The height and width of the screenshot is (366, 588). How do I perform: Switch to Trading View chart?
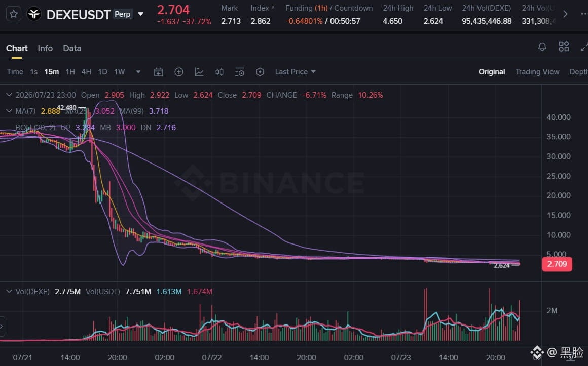coord(537,71)
